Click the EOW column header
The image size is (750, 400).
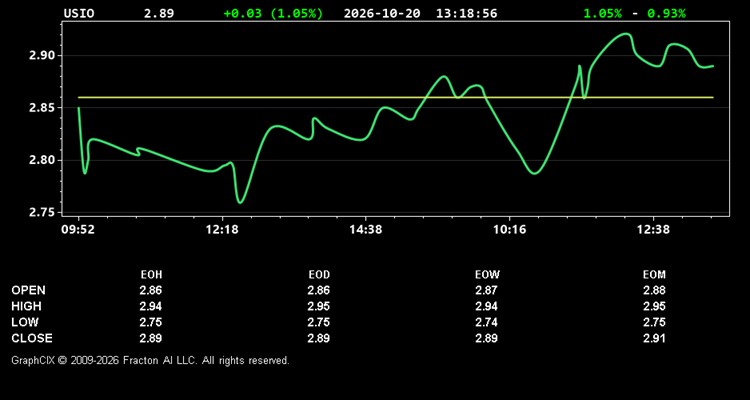click(x=487, y=275)
